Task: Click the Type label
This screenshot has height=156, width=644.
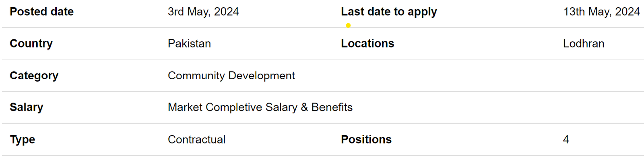Action: (22, 140)
